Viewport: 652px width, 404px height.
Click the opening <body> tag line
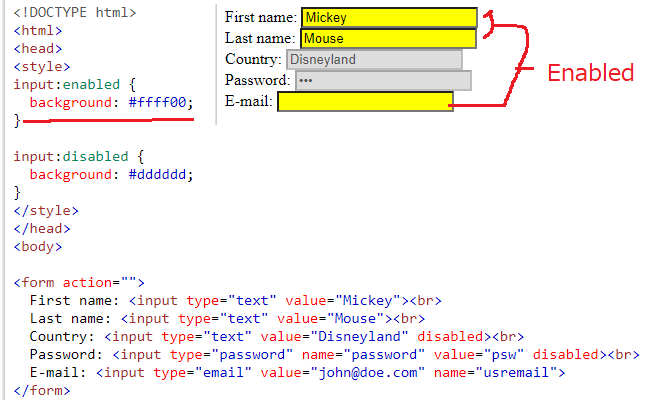click(38, 247)
